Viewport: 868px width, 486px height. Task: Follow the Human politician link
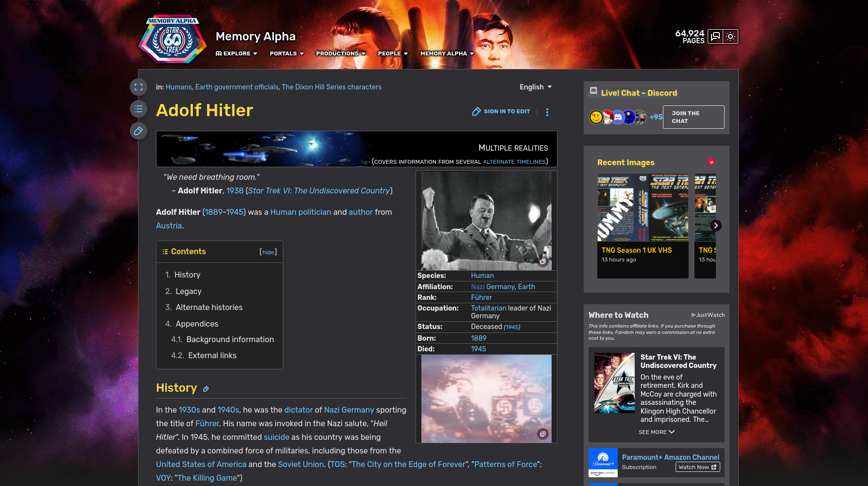pos(300,212)
